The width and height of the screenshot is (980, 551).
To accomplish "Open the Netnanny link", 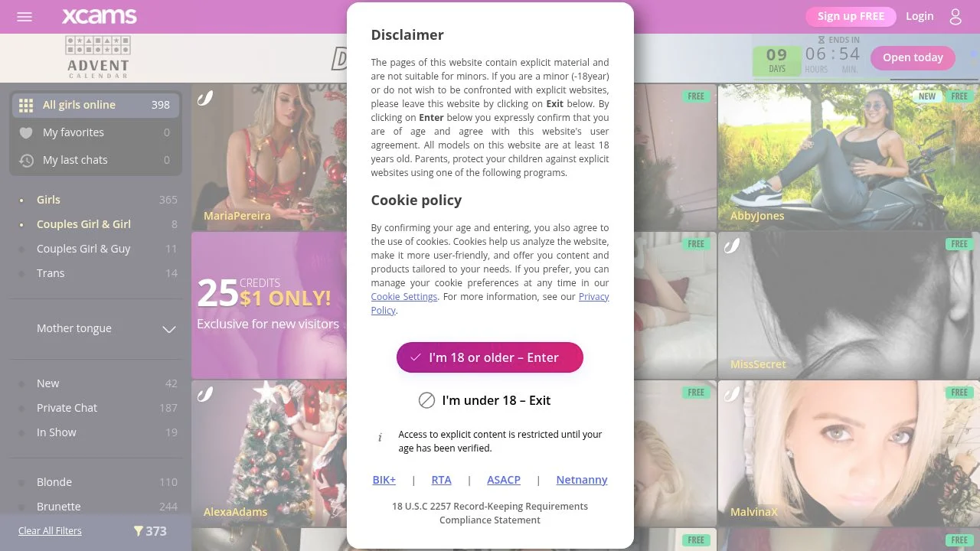I will click(x=582, y=480).
